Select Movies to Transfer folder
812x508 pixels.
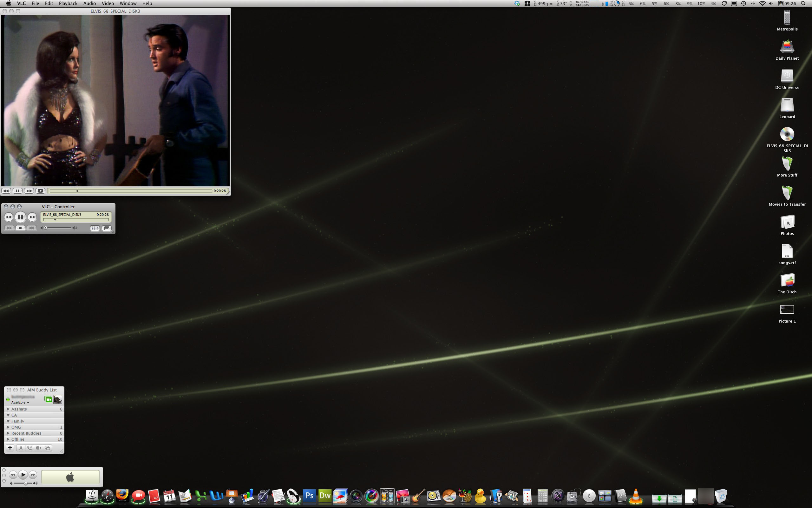[787, 193]
